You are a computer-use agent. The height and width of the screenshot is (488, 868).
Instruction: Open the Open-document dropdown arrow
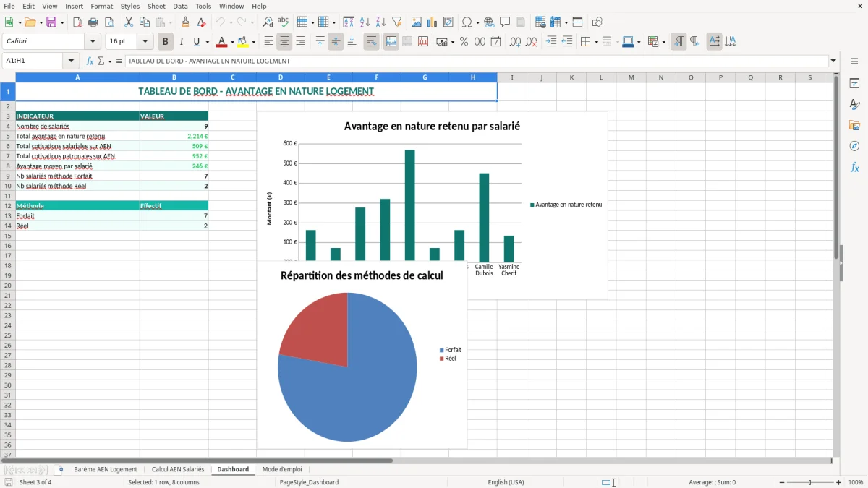41,22
